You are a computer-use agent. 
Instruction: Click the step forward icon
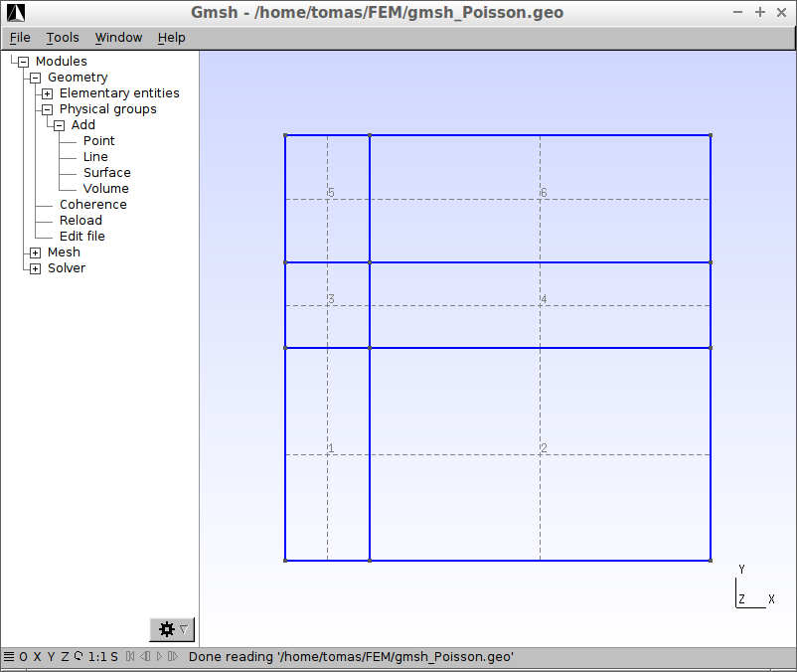click(173, 657)
